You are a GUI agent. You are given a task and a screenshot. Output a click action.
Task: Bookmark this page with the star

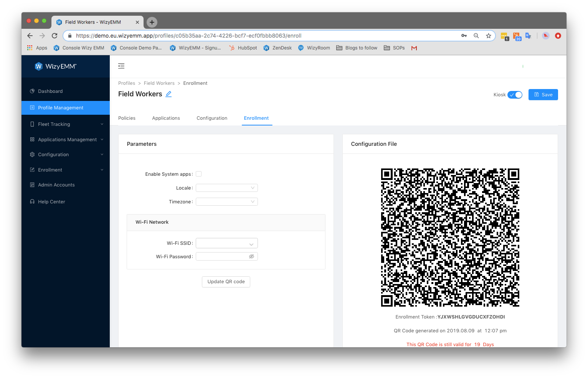tap(489, 36)
